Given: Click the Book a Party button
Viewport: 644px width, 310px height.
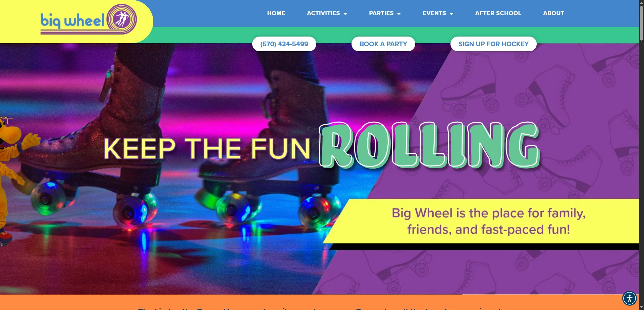Looking at the screenshot, I should pos(383,44).
